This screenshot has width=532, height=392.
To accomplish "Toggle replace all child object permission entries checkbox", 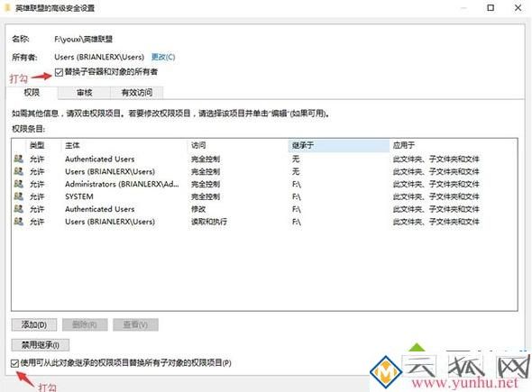I will [x=14, y=363].
